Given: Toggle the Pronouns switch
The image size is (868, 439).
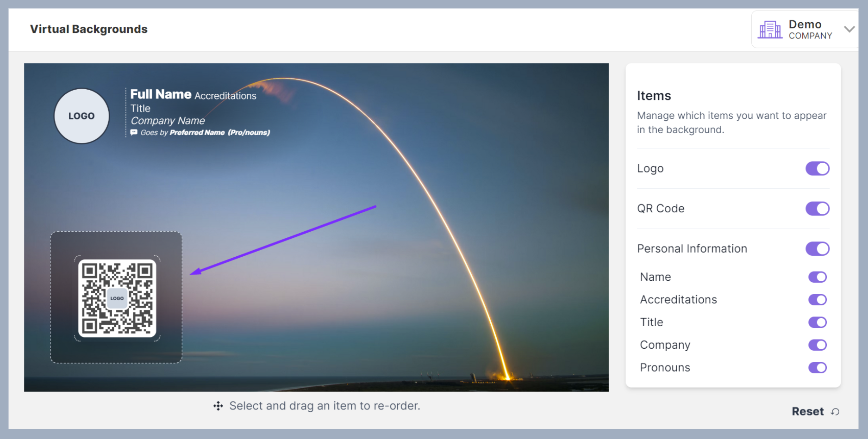Looking at the screenshot, I should [818, 368].
